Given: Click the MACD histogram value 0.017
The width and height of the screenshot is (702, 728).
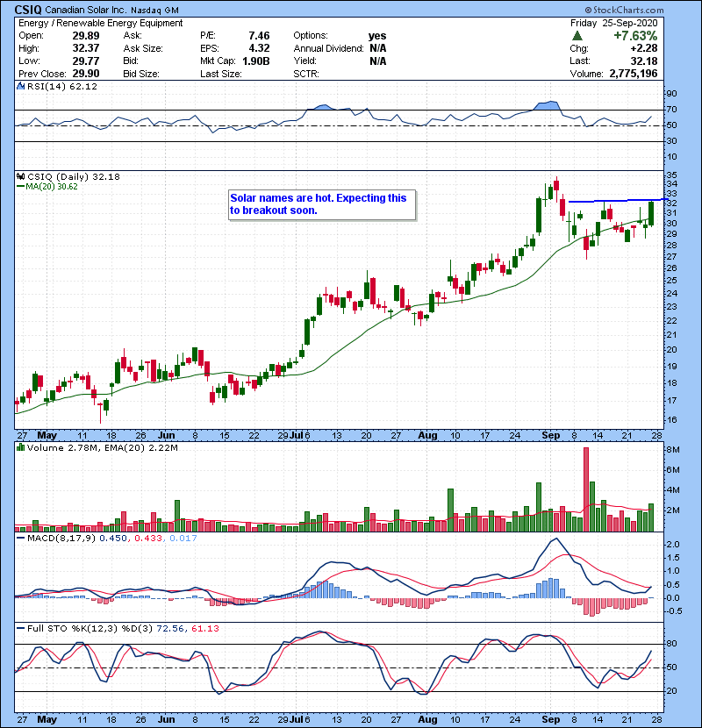Looking at the screenshot, I should pyautogui.click(x=183, y=539).
